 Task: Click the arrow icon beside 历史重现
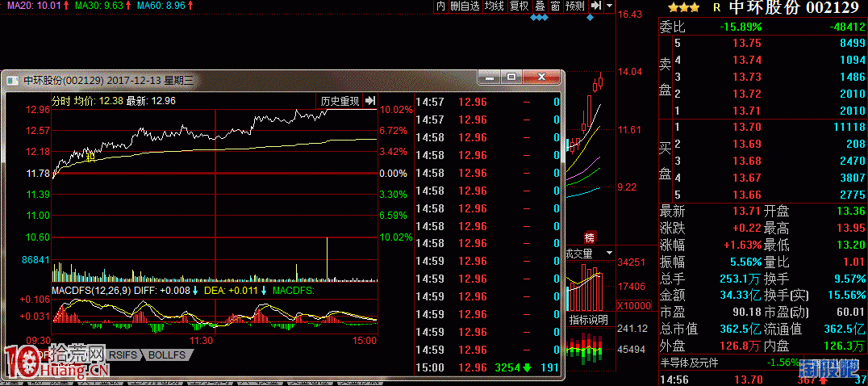click(x=371, y=101)
